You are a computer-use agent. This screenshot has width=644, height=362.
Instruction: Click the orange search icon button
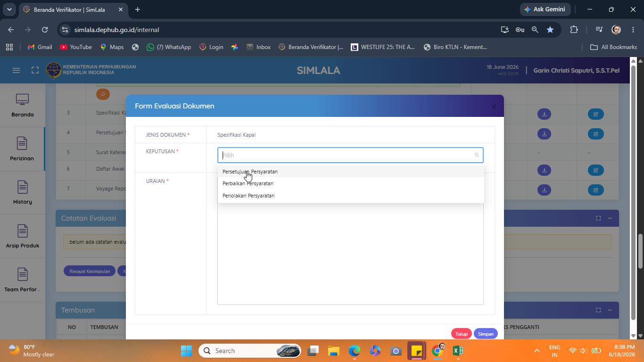pyautogui.click(x=103, y=94)
